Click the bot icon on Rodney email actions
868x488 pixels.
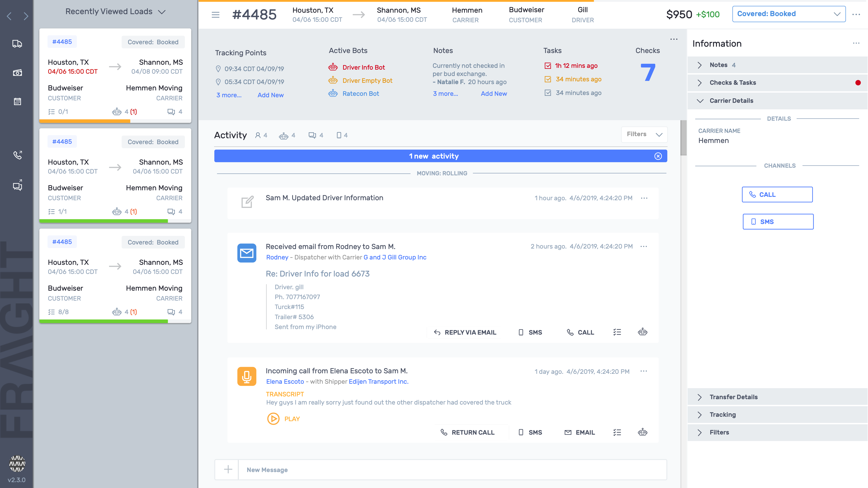643,332
